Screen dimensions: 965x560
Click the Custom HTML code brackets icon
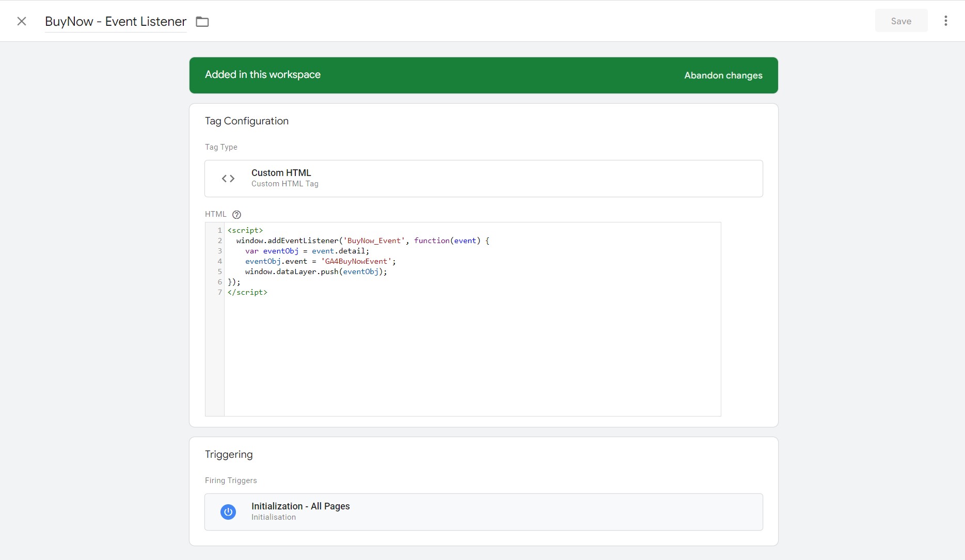pos(228,179)
